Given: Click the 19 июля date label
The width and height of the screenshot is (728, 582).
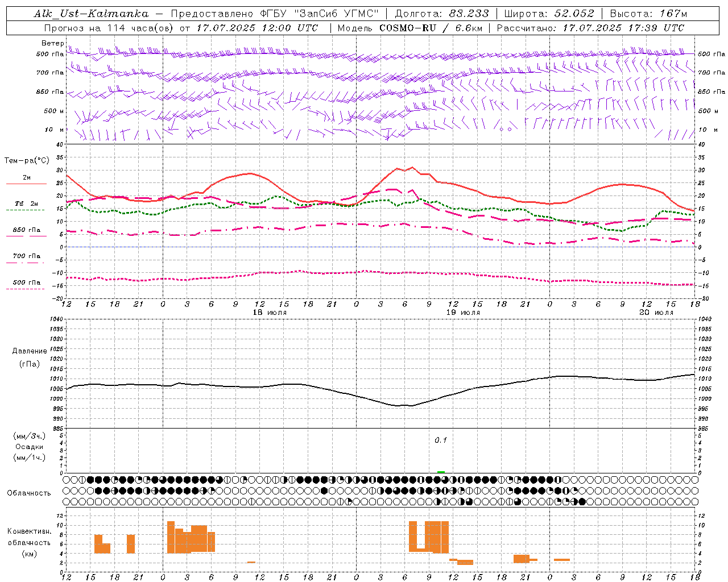Looking at the screenshot, I should 463,313.
